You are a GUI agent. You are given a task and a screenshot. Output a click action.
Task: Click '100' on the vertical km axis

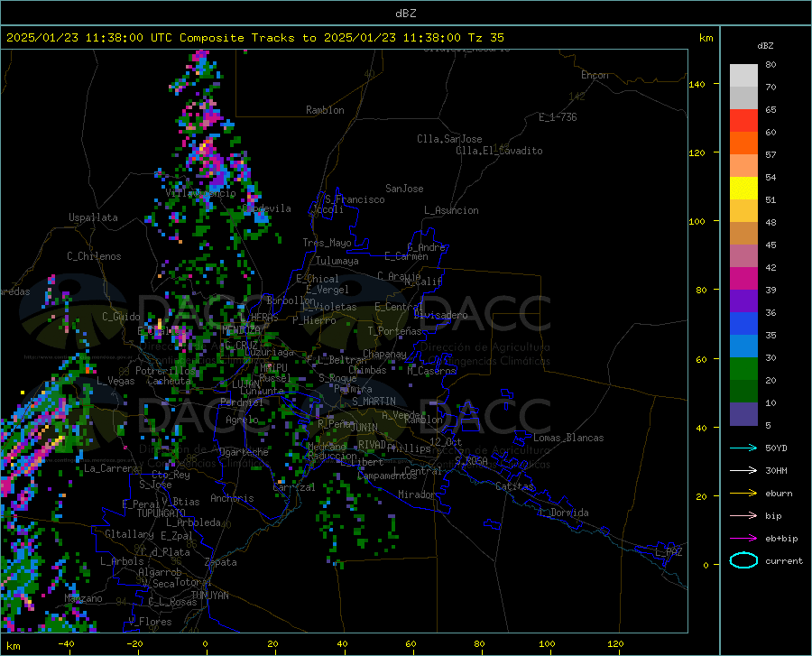[x=697, y=221]
